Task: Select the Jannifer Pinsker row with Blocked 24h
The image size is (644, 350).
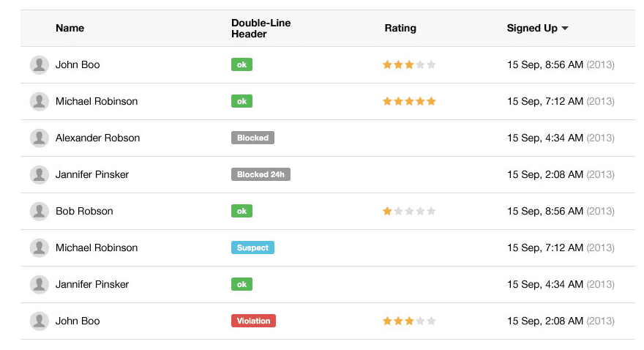Action: click(x=91, y=174)
